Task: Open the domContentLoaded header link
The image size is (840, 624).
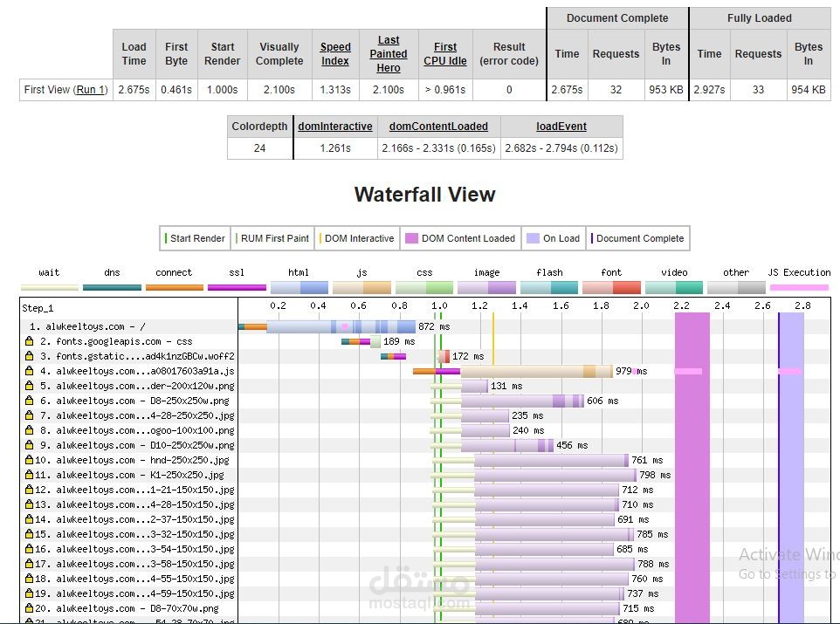Action: coord(438,127)
